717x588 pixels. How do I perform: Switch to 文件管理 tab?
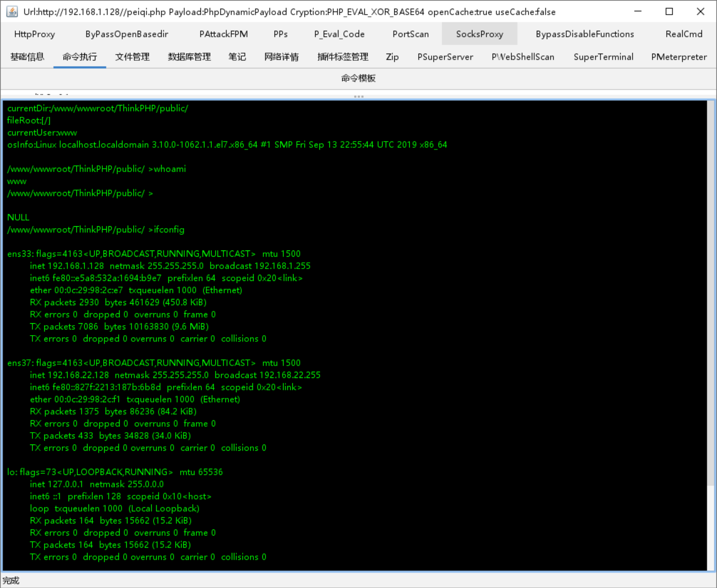point(132,57)
